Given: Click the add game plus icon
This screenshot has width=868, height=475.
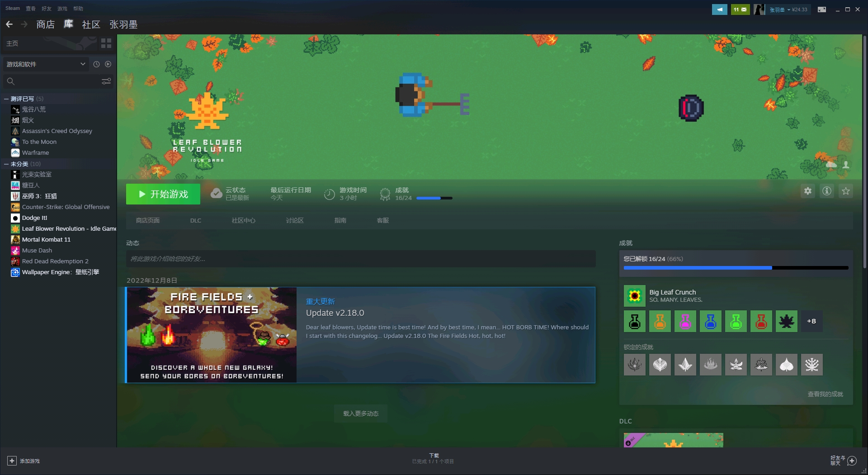Looking at the screenshot, I should tap(12, 461).
